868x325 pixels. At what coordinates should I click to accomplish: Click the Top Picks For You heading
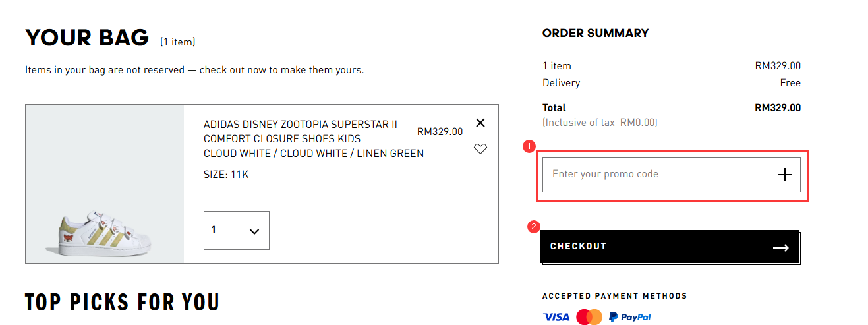click(122, 303)
